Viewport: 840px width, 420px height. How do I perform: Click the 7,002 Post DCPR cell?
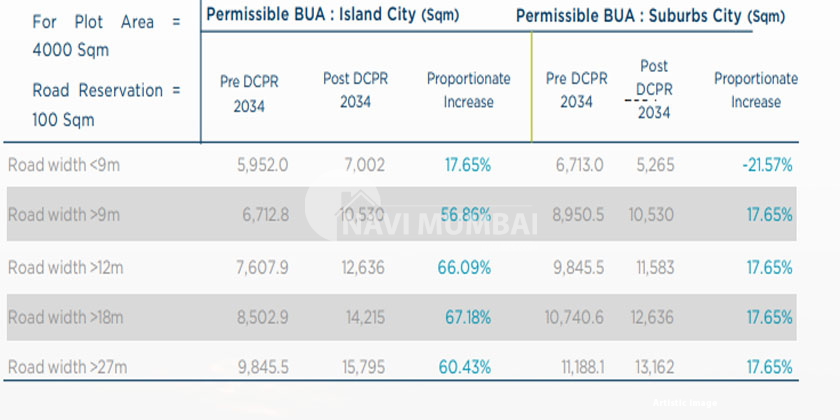364,165
